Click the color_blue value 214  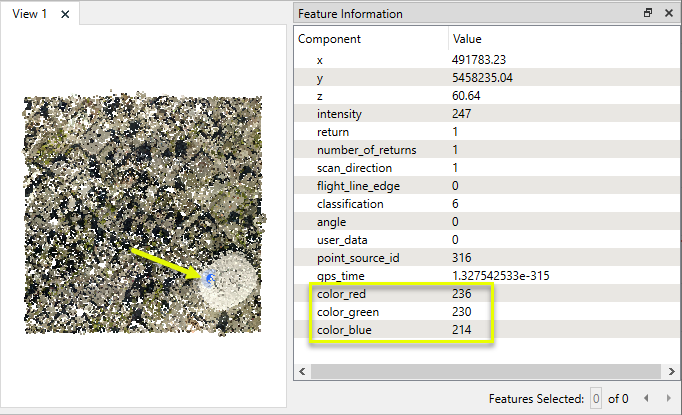pos(461,330)
